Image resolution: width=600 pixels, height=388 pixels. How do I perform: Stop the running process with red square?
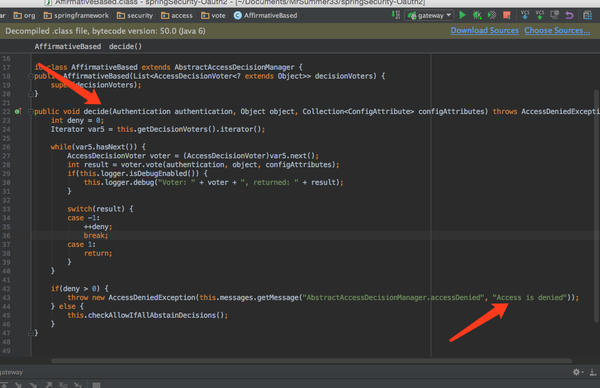click(507, 15)
